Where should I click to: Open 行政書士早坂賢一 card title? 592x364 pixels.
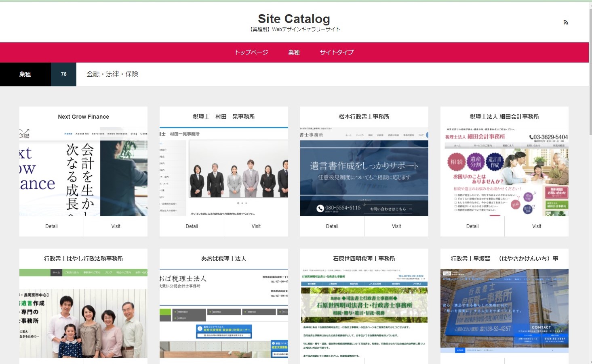point(504,259)
